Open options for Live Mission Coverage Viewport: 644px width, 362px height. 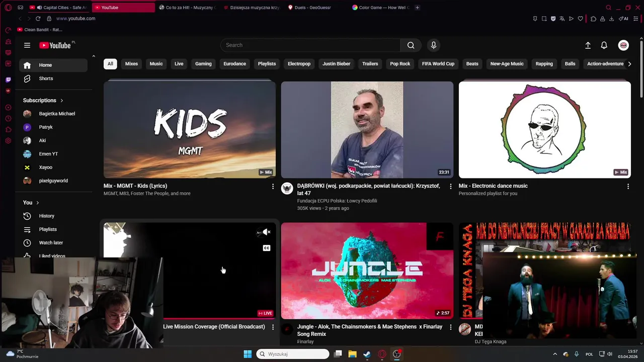click(x=273, y=327)
